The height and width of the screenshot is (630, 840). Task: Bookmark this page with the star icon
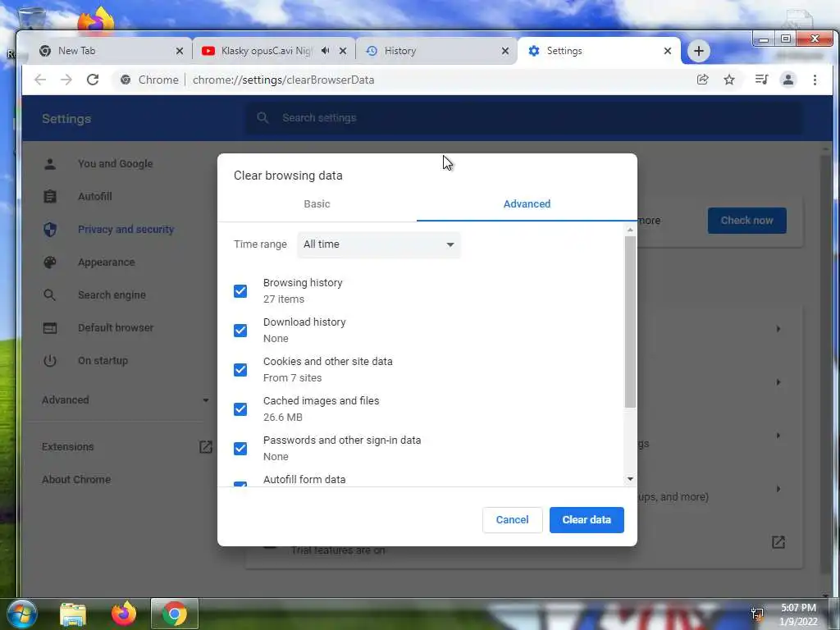pyautogui.click(x=729, y=80)
